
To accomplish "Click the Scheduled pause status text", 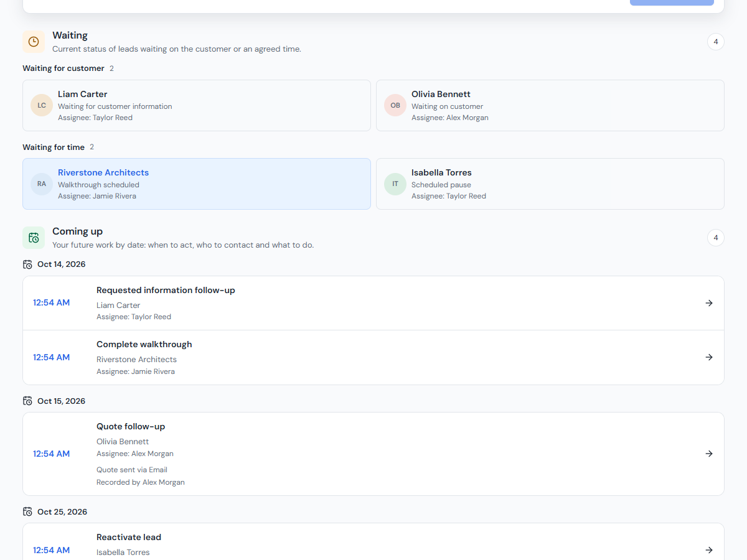I will coord(441,185).
